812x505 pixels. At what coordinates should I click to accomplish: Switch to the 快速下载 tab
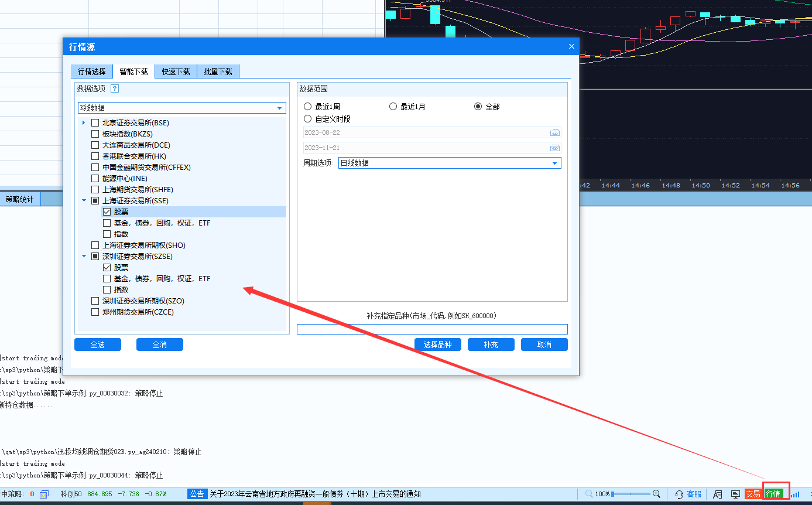[176, 70]
